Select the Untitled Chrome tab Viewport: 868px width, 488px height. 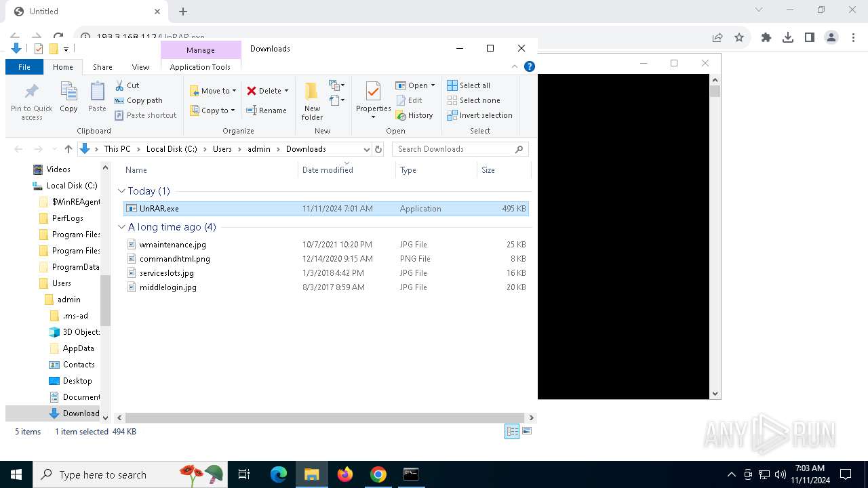pos(85,12)
